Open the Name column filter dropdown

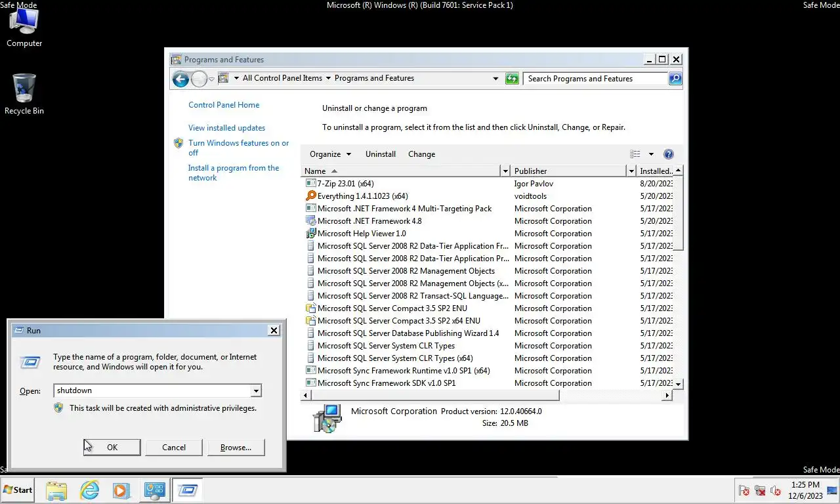(x=505, y=171)
